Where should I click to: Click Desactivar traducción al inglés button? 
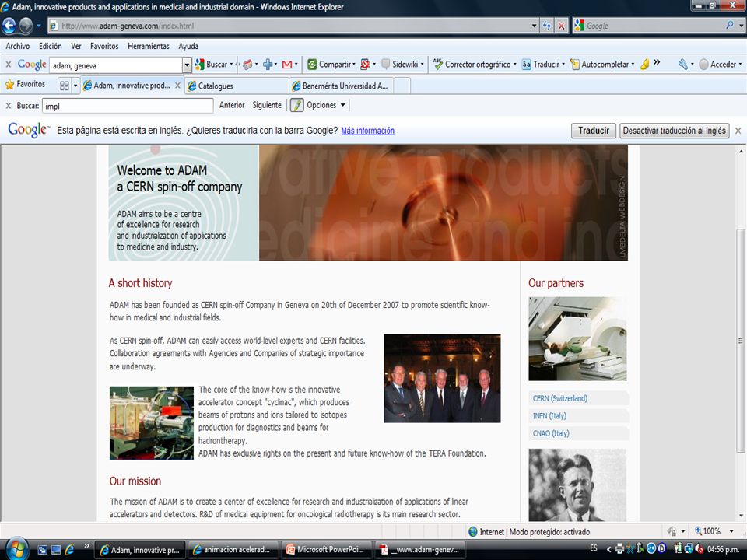(x=674, y=131)
